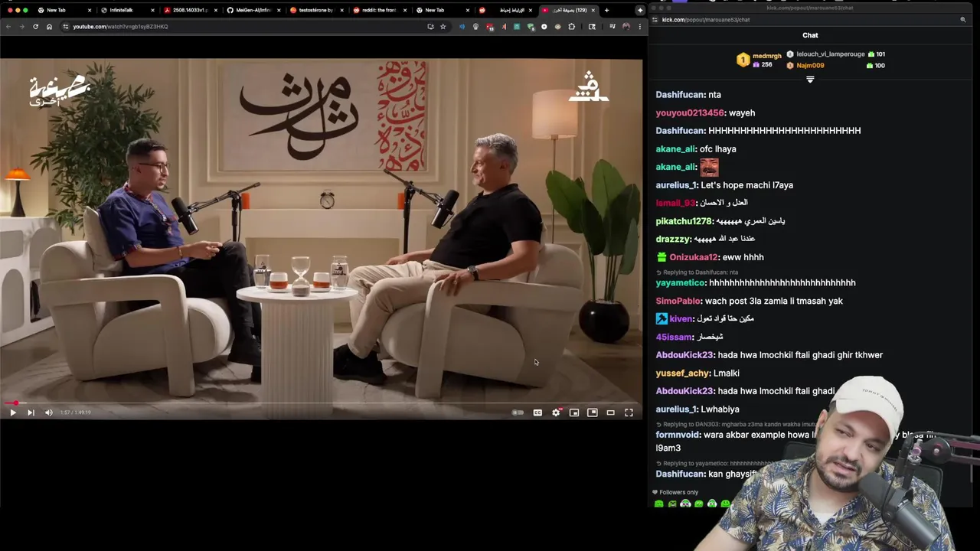Seek on the red video progress bar
The width and height of the screenshot is (980, 551).
[322, 403]
